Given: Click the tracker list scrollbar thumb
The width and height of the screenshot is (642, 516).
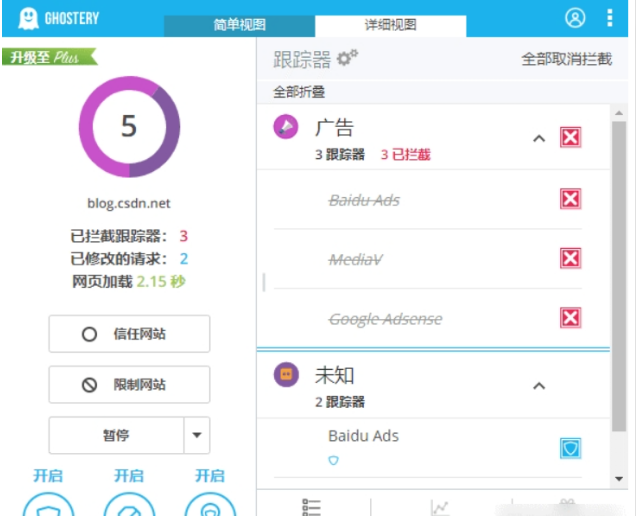Looking at the screenshot, I should (619, 276).
